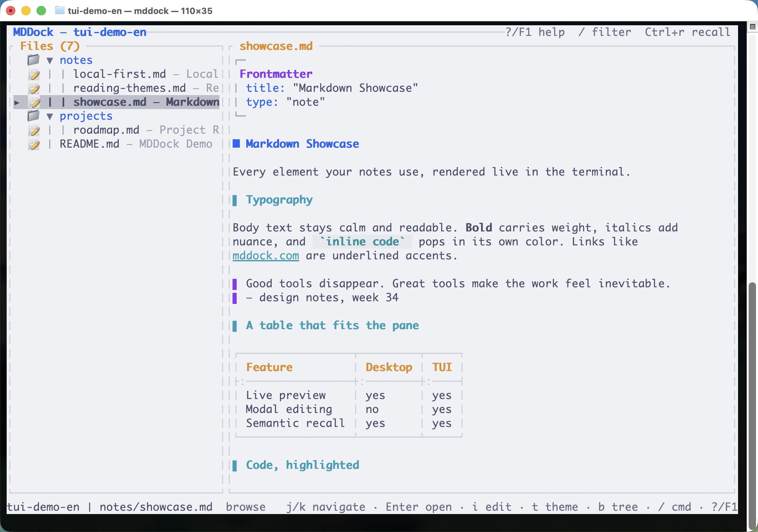
Task: Collapse the notes folder triangle
Action: tap(50, 61)
